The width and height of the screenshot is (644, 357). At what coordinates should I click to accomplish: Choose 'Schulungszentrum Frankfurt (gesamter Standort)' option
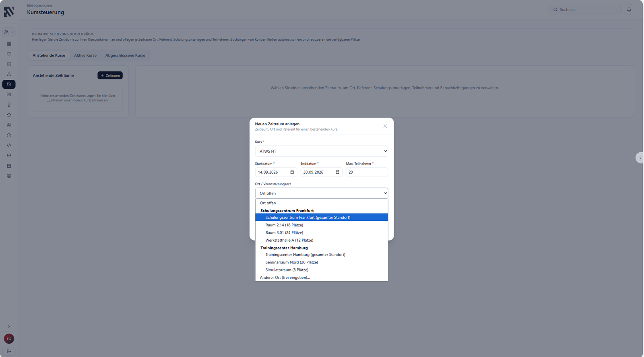pyautogui.click(x=322, y=218)
